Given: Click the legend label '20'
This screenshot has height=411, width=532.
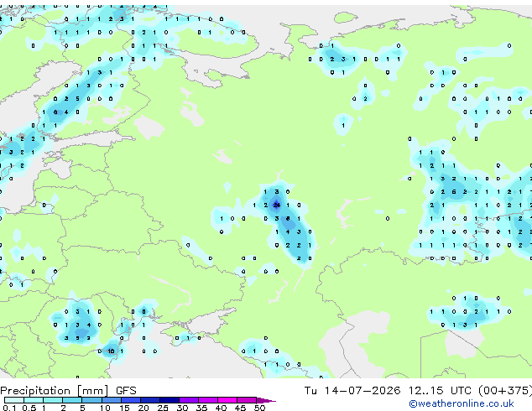Looking at the screenshot, I should [x=143, y=408].
